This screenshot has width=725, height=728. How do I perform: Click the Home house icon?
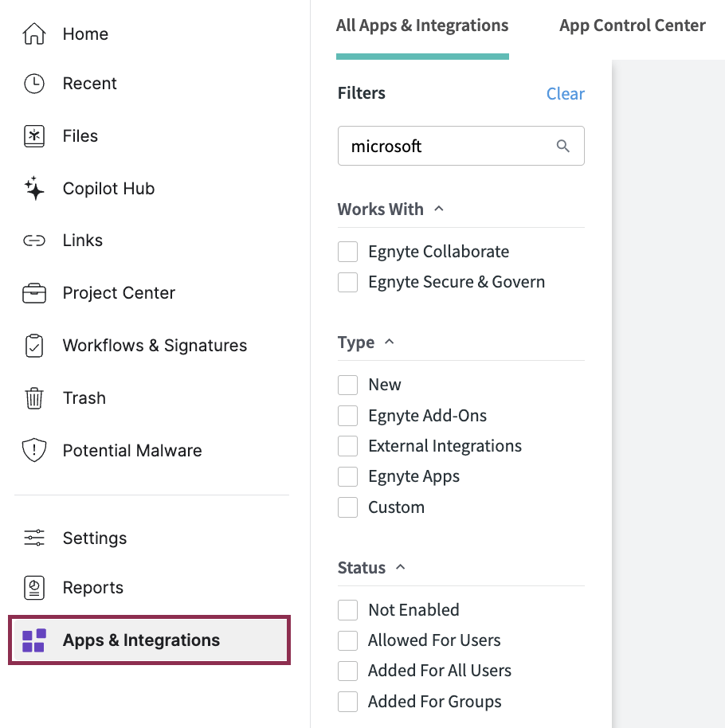point(34,34)
